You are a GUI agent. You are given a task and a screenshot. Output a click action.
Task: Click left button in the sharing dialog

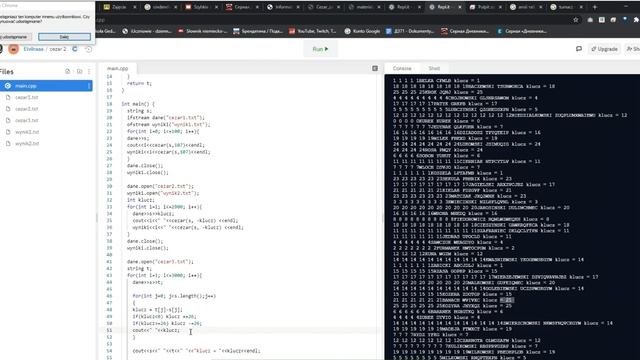tap(16, 37)
